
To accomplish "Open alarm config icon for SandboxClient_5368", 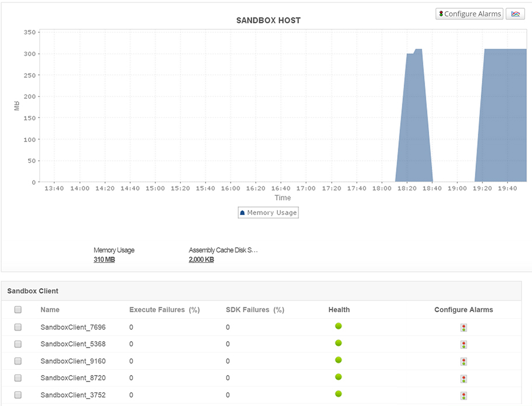I will coord(463,345).
